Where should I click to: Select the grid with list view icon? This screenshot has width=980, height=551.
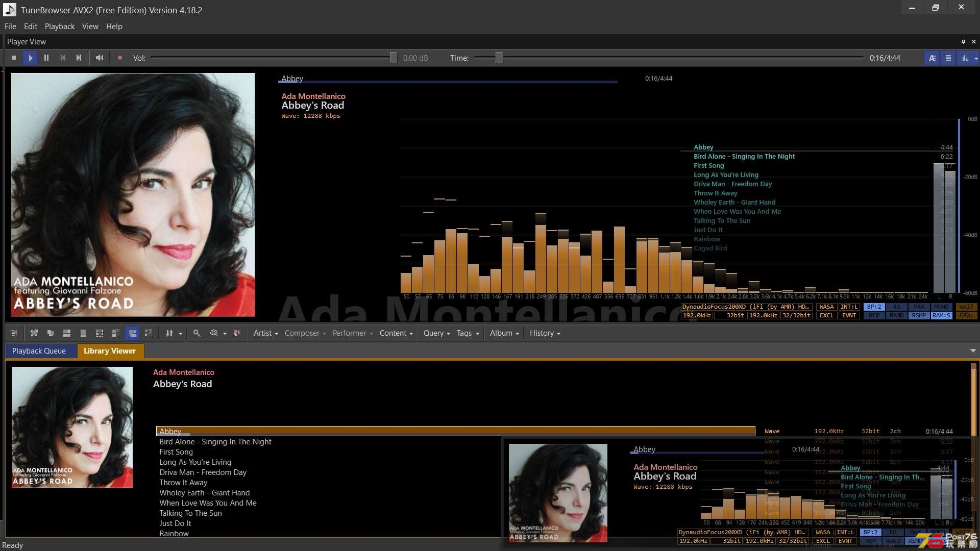tap(100, 333)
